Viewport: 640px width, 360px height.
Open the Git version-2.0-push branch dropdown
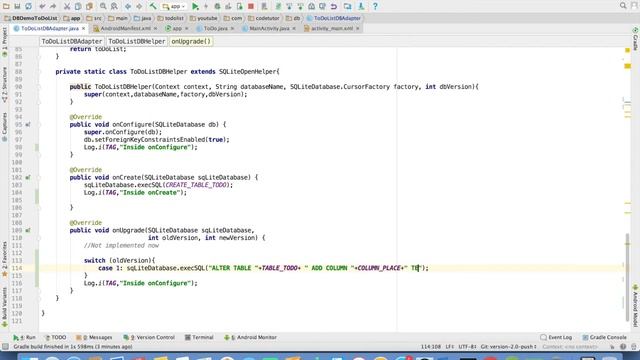509,347
